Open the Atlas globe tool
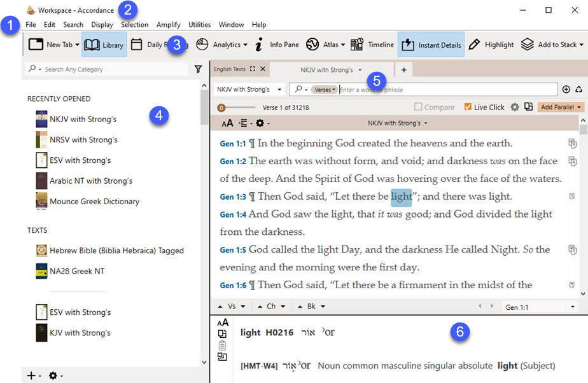The height and width of the screenshot is (383, 588). (x=312, y=45)
